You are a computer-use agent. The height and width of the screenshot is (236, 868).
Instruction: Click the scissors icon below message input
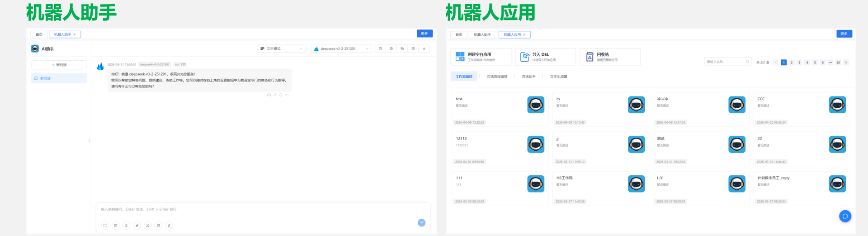click(147, 226)
